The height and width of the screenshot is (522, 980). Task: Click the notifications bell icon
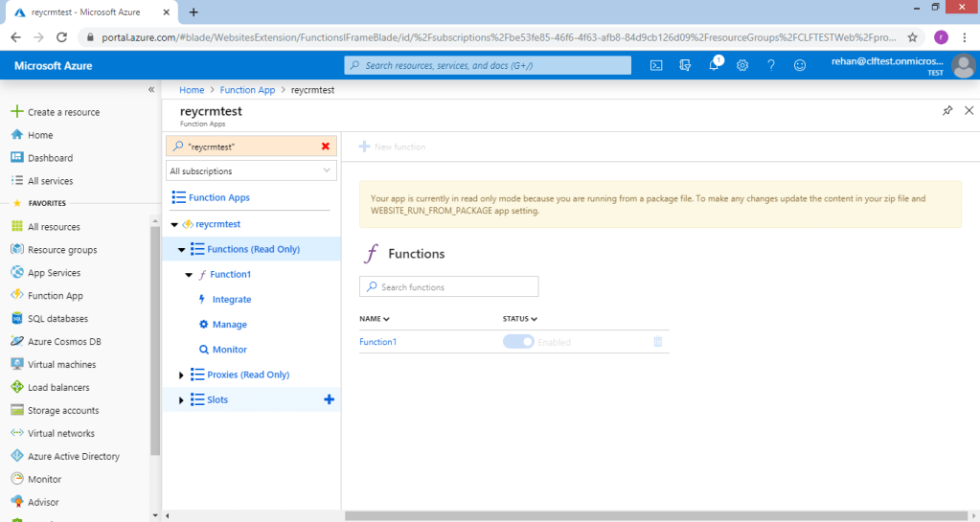coord(715,65)
